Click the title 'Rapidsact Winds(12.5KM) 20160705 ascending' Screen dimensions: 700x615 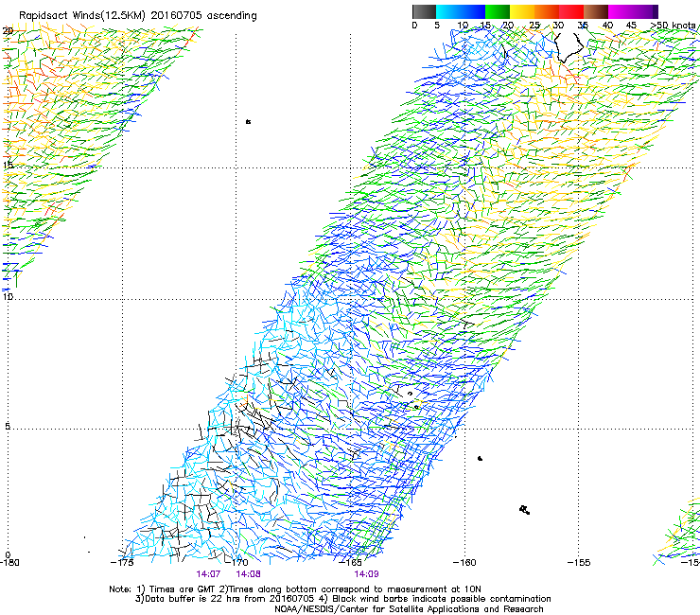coord(138,16)
